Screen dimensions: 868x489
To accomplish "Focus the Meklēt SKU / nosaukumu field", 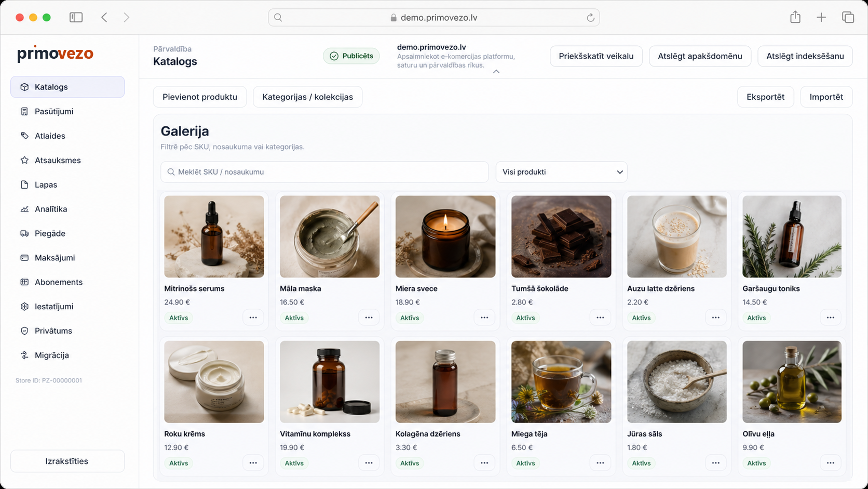I will 324,172.
